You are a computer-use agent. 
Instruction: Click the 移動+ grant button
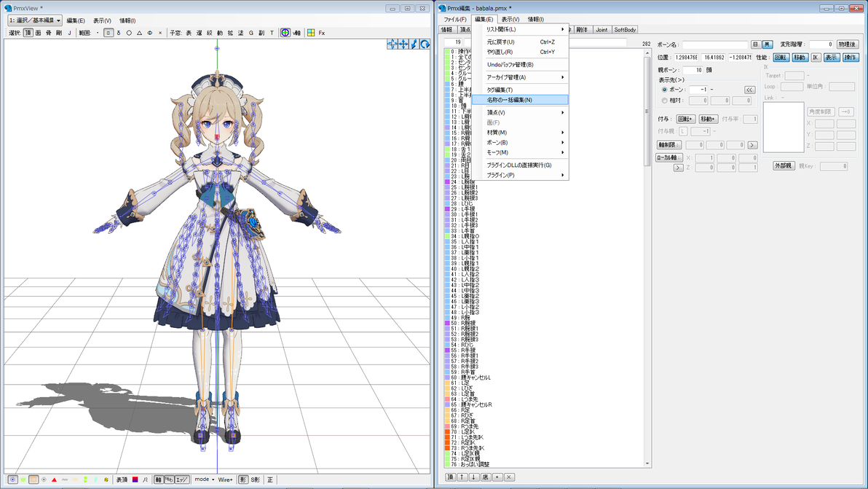pos(708,119)
